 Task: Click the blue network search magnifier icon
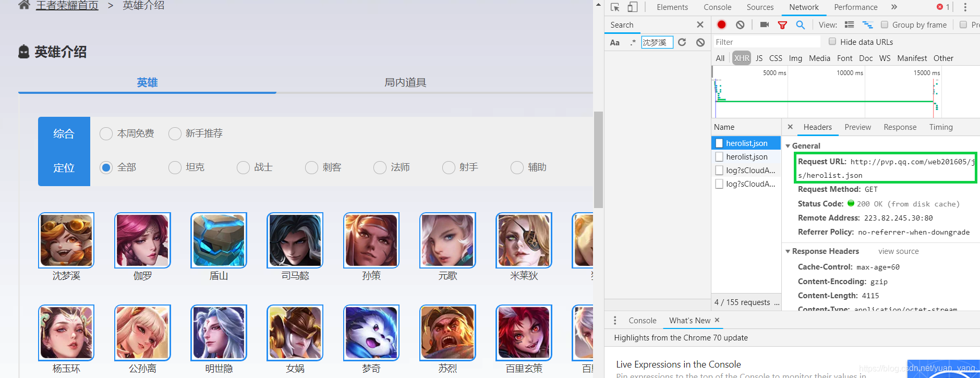[800, 25]
